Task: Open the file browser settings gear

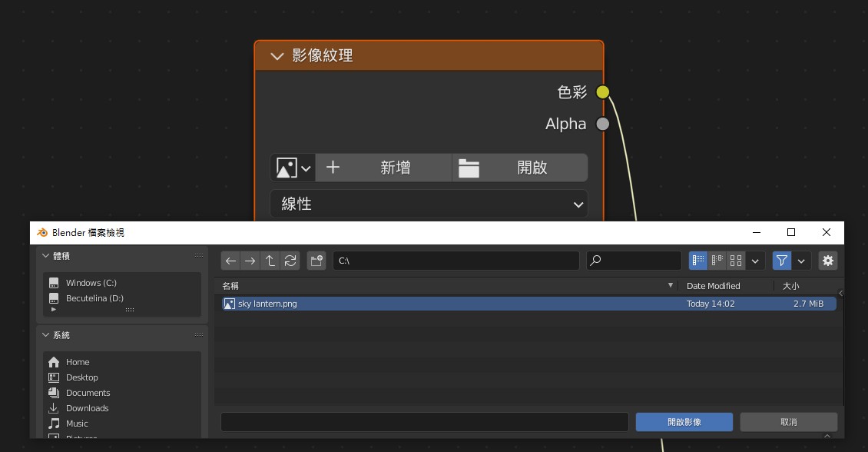Action: point(827,261)
